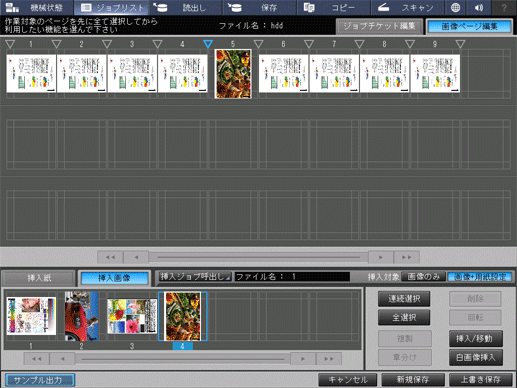Click the main page thumbnail scrollbar track
The width and height of the screenshot is (517, 388).
click(x=258, y=257)
